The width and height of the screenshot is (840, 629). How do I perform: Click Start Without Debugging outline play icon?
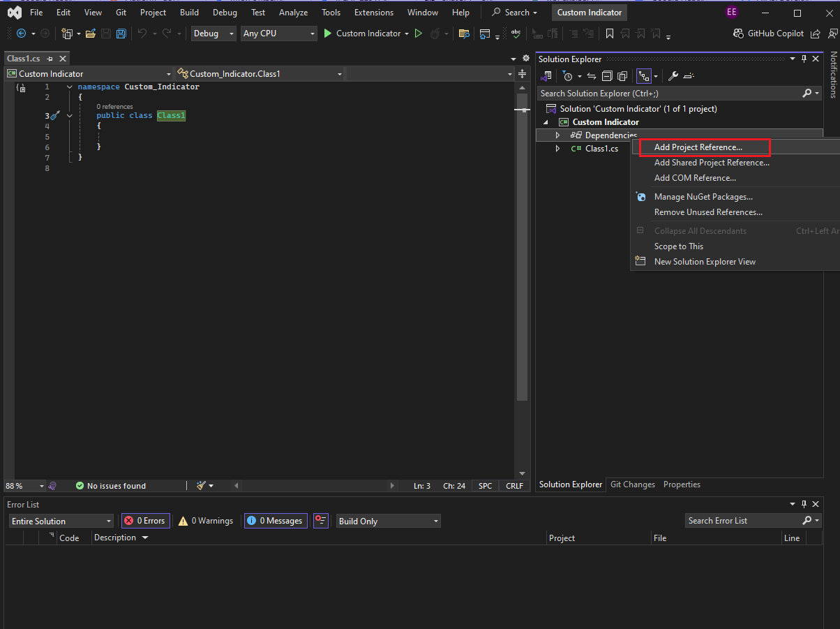[x=419, y=34]
